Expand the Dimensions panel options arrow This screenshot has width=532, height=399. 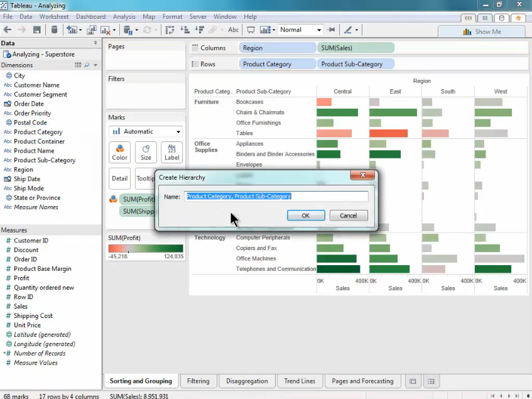tap(95, 65)
